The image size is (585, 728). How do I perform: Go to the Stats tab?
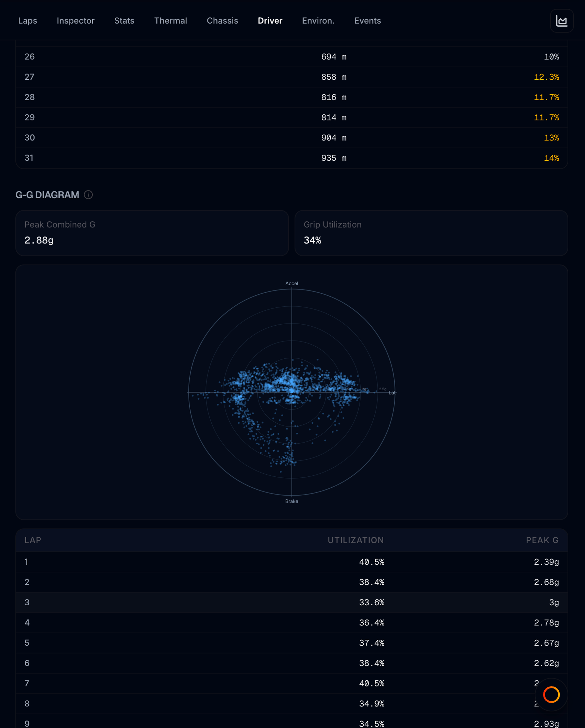coord(124,20)
